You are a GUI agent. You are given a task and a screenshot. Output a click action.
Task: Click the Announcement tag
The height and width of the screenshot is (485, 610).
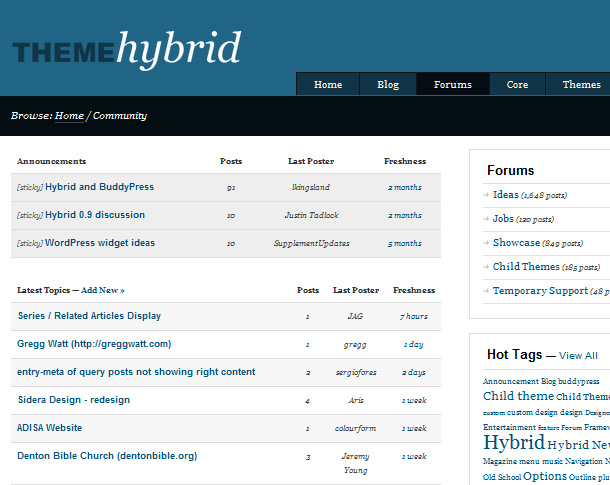click(x=511, y=381)
